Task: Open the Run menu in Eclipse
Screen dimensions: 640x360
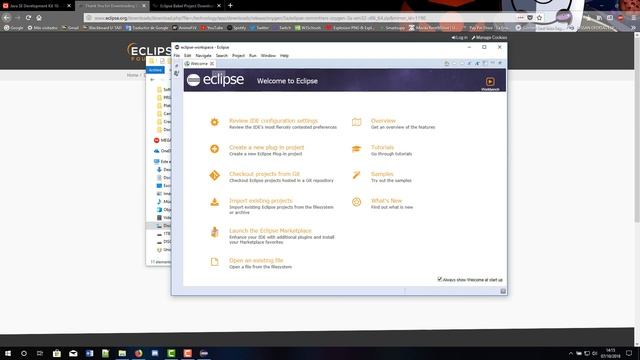Action: point(253,56)
